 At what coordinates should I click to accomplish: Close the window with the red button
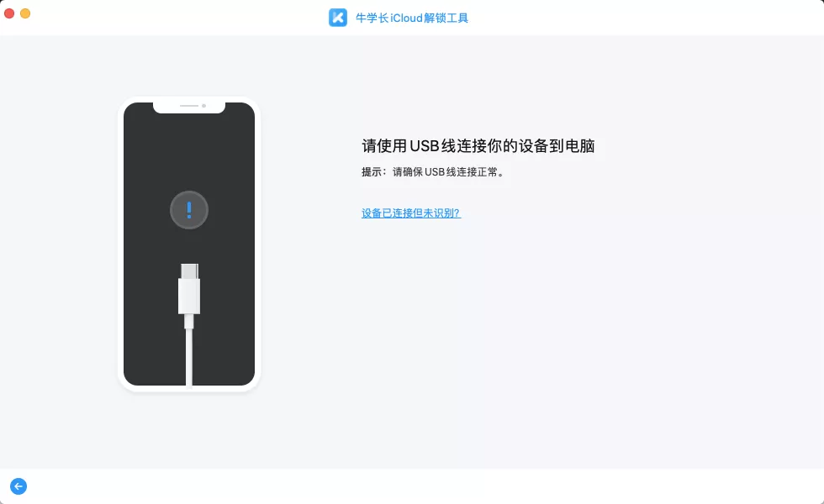coord(9,13)
